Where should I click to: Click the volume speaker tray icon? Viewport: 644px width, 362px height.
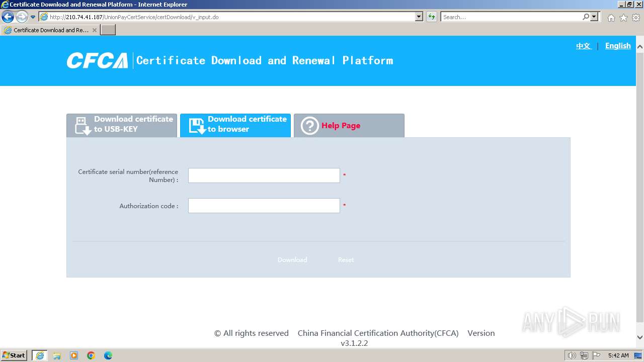[x=572, y=355]
